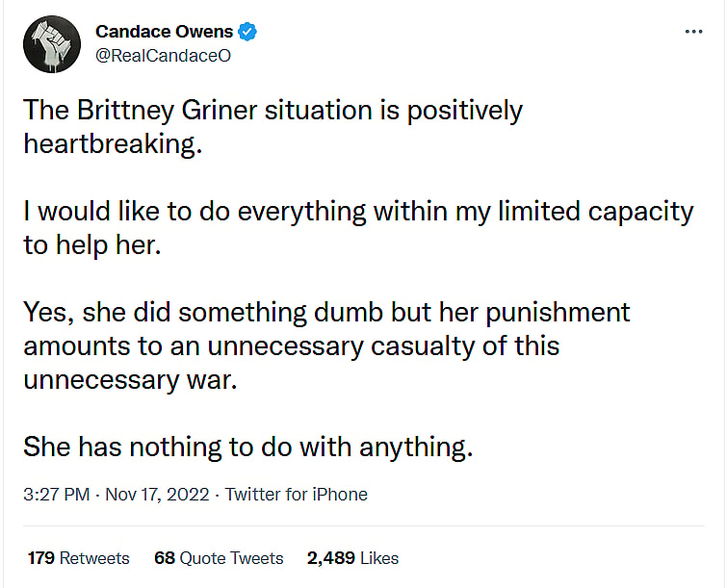
Task: Select the Nov 17, 2022 date
Action: [157, 495]
